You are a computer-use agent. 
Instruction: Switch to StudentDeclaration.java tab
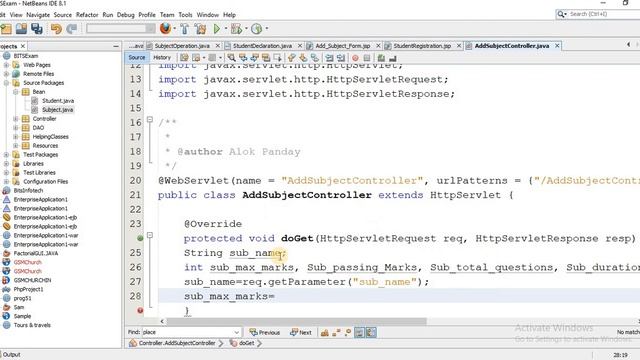point(262,46)
